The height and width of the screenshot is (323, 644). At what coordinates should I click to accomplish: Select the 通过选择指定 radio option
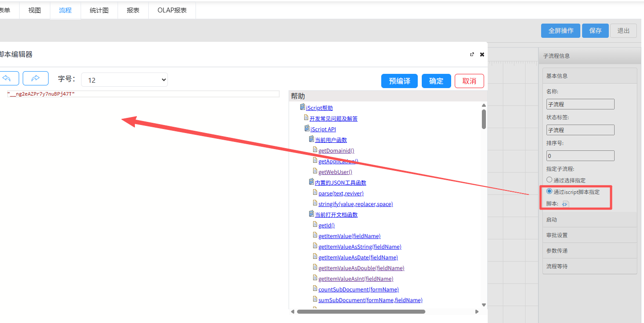(x=549, y=180)
